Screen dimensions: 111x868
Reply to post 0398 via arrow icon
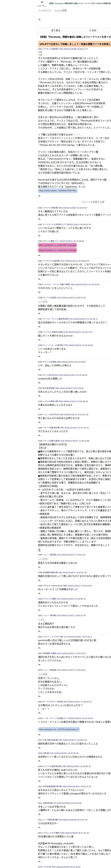coord(39,581)
